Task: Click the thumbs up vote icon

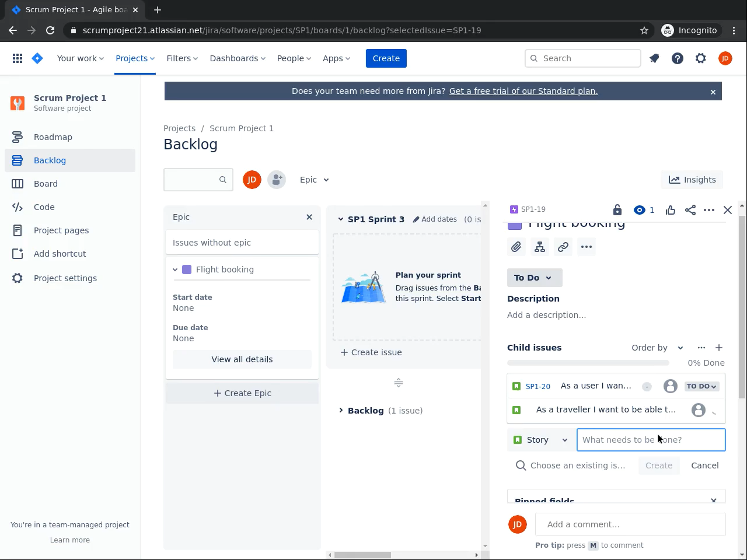Action: (x=671, y=210)
